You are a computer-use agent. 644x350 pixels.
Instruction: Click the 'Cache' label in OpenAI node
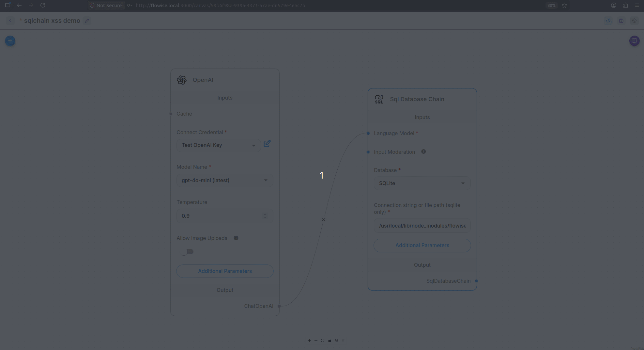[184, 114]
